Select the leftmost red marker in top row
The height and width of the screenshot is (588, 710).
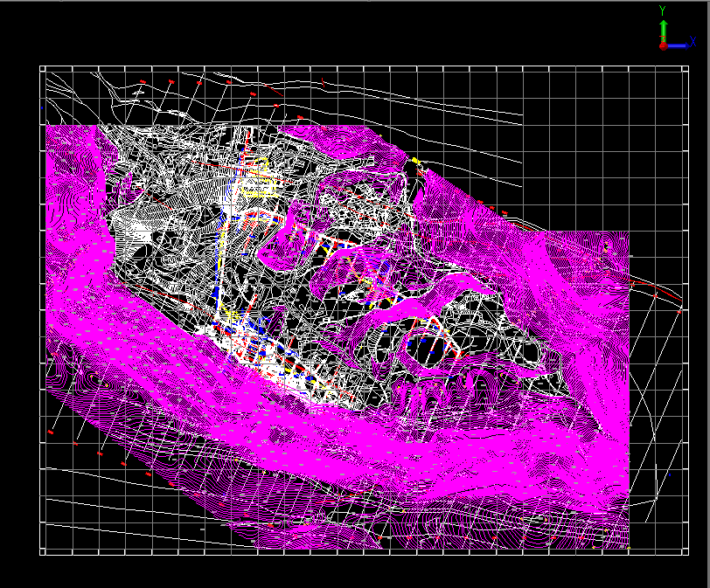click(142, 81)
